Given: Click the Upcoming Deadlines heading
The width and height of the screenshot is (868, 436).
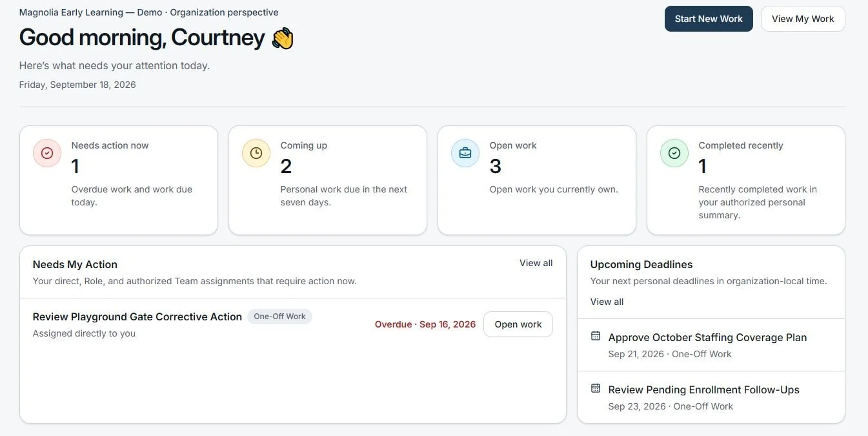Looking at the screenshot, I should 641,264.
